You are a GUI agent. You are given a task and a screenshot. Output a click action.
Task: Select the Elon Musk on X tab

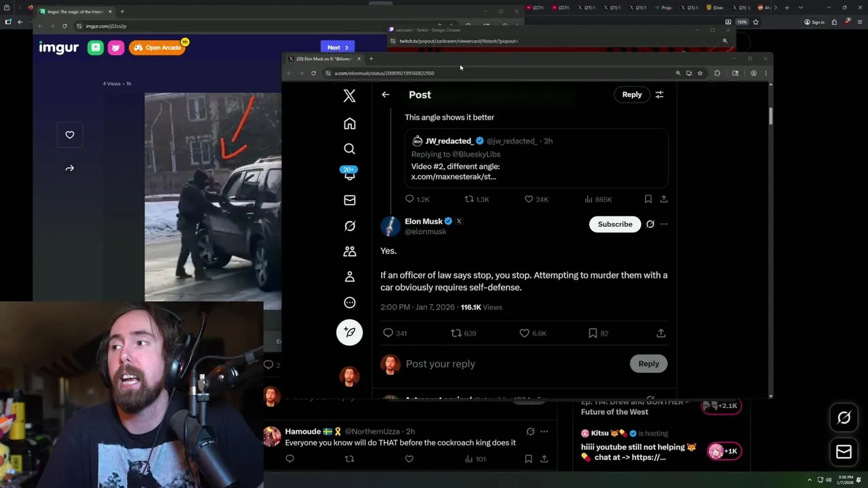click(x=324, y=59)
